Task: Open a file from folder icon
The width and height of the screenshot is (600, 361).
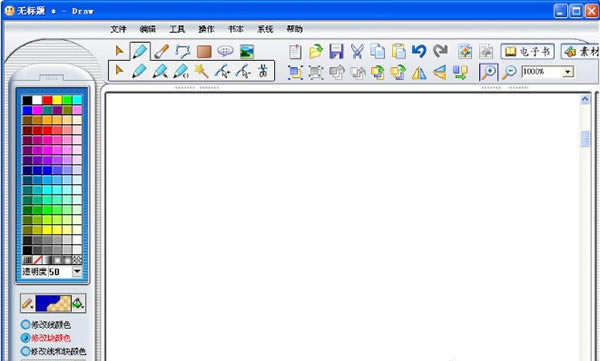Action: click(x=316, y=51)
